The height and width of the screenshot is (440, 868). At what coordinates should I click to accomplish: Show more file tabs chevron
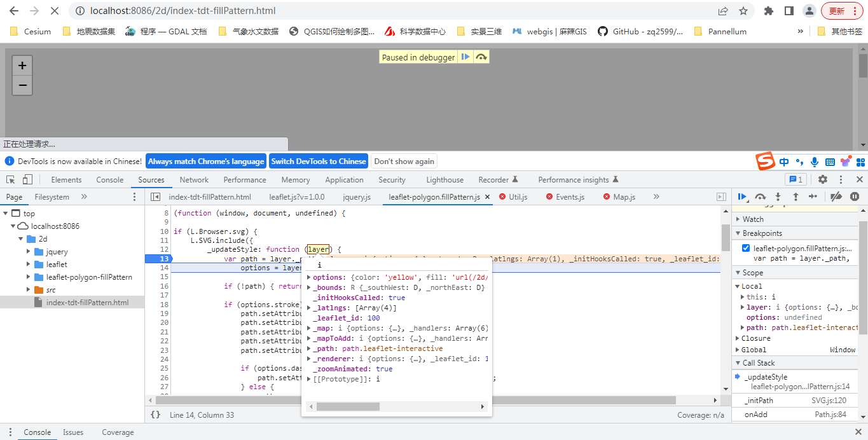(656, 197)
